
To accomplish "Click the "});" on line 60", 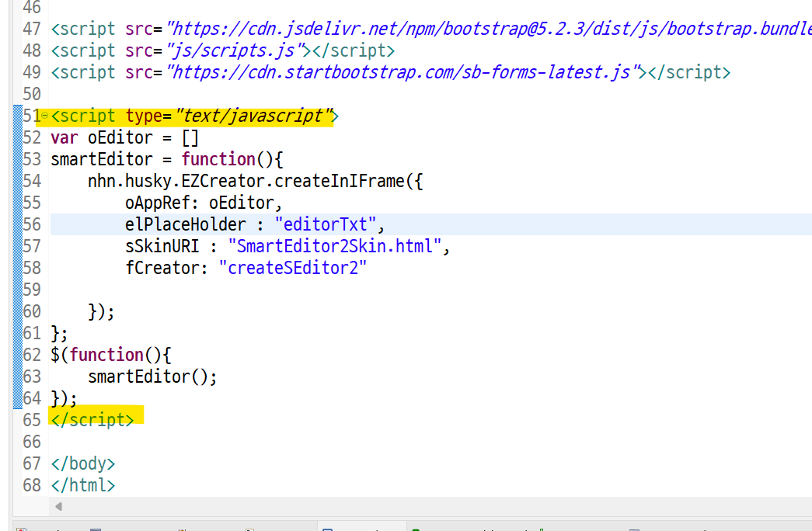I will (101, 311).
